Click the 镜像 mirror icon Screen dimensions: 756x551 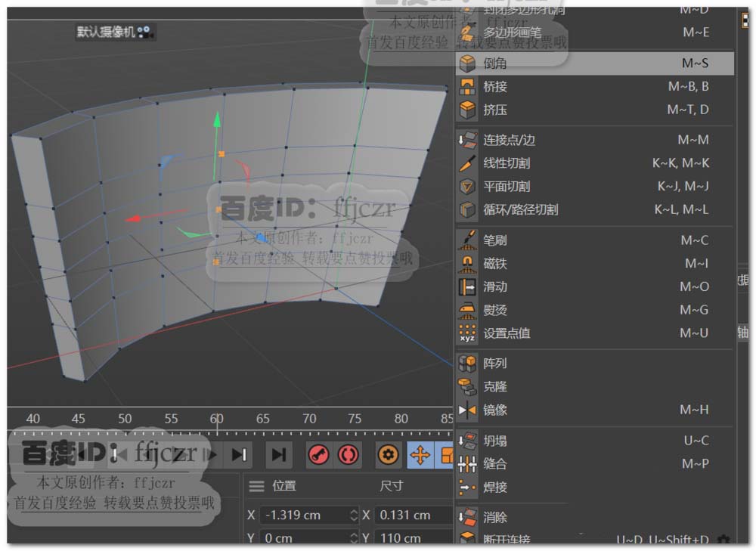pos(467,410)
